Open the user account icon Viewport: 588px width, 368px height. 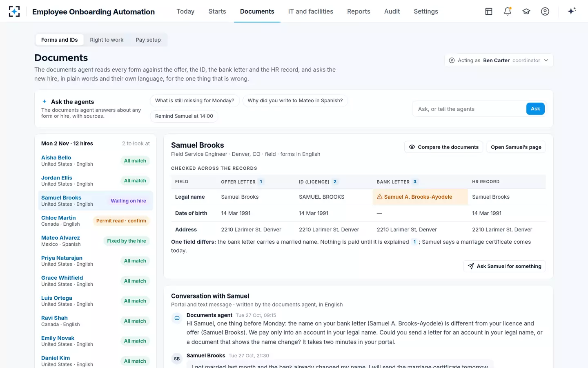545,11
